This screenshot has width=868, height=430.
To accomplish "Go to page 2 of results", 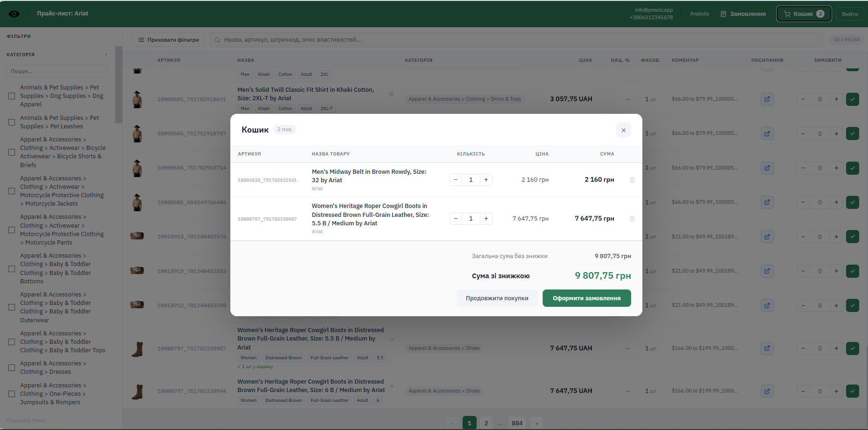I will click(x=486, y=423).
